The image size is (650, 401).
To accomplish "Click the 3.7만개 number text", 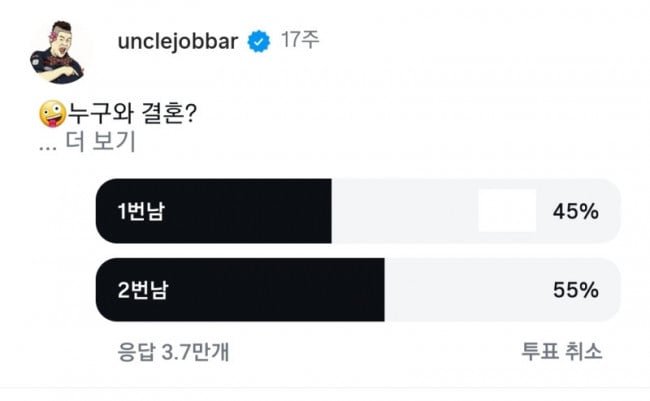I will coord(200,352).
